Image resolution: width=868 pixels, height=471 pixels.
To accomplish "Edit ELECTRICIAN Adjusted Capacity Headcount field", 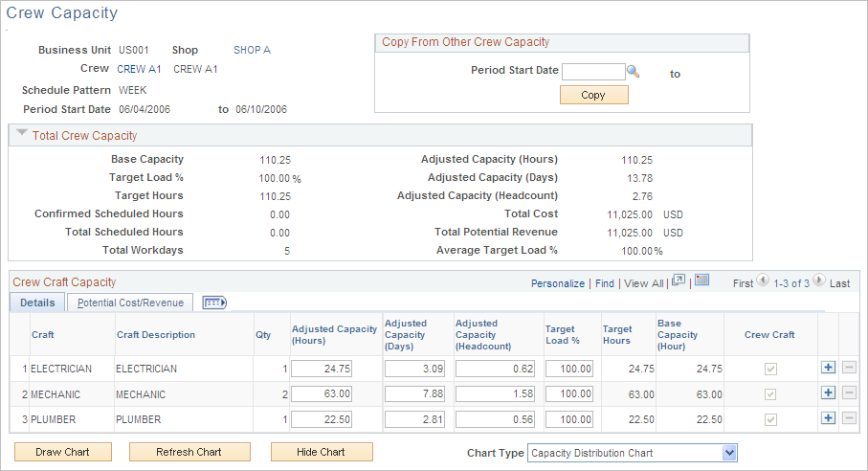I will coord(496,369).
